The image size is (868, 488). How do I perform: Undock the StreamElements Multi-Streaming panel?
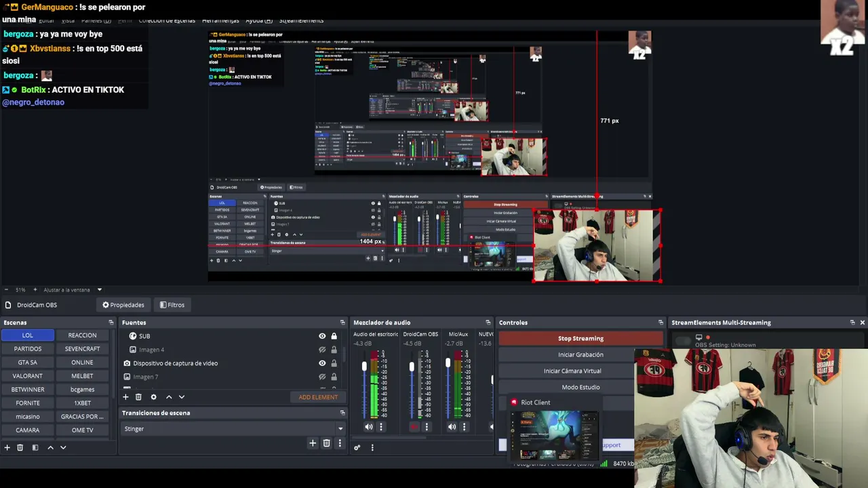click(852, 323)
